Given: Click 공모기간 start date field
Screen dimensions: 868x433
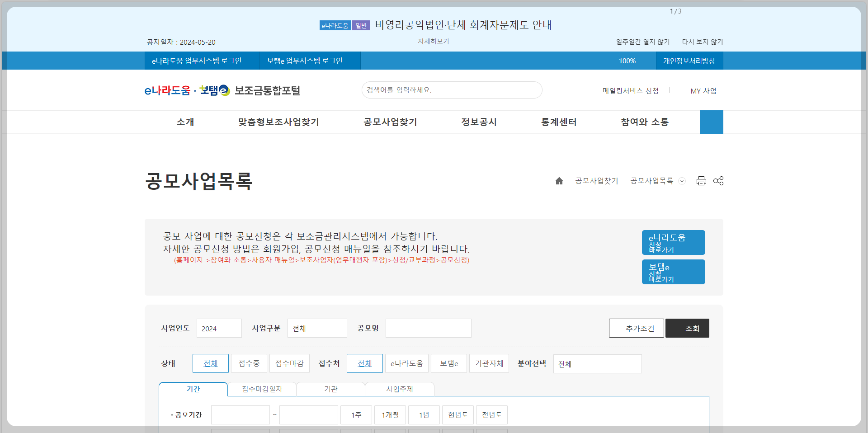Looking at the screenshot, I should coord(241,415).
